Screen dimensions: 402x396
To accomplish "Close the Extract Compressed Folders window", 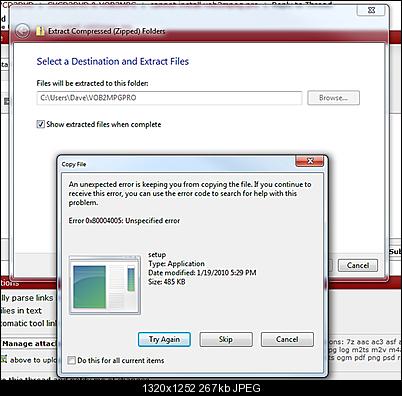I will (371, 10).
